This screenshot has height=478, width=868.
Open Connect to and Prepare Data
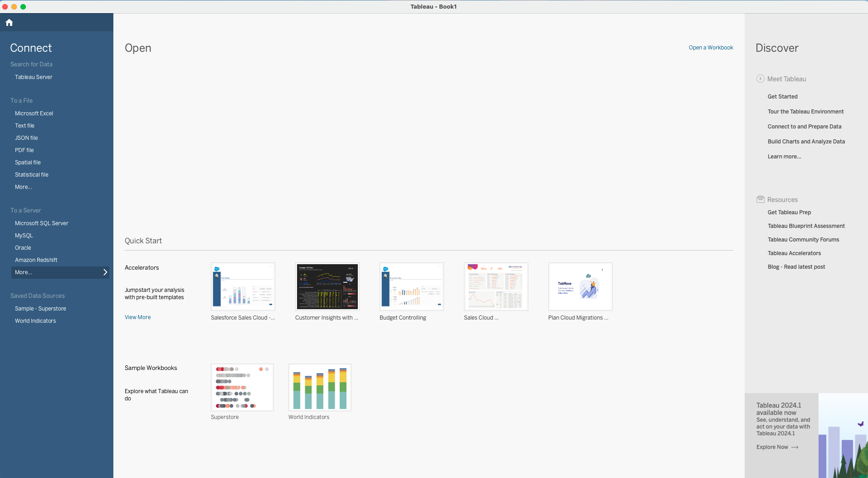point(805,127)
